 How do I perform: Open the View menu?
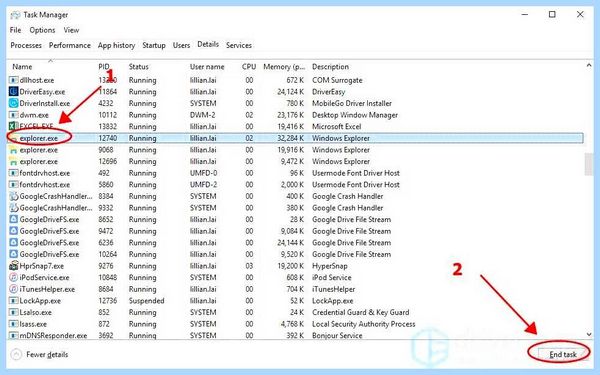[x=71, y=30]
